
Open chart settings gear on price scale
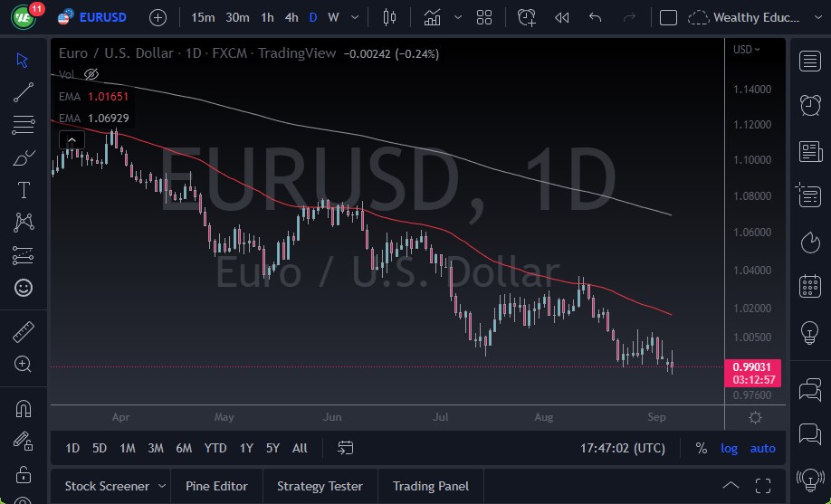(755, 418)
